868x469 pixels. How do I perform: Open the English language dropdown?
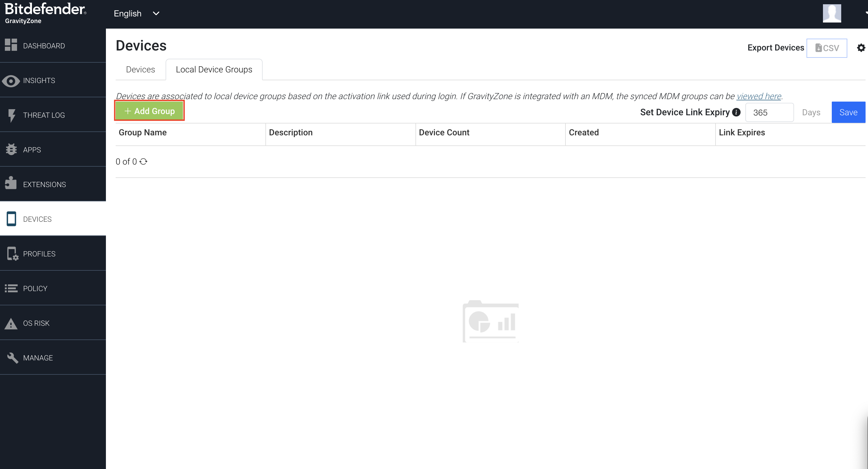[136, 13]
